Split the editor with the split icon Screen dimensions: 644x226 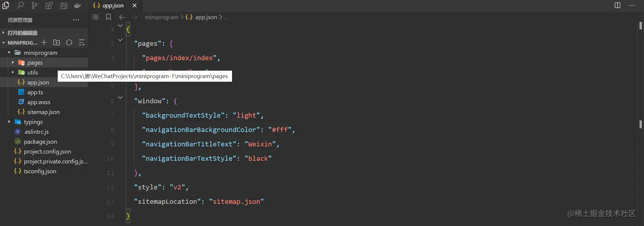[x=618, y=6]
